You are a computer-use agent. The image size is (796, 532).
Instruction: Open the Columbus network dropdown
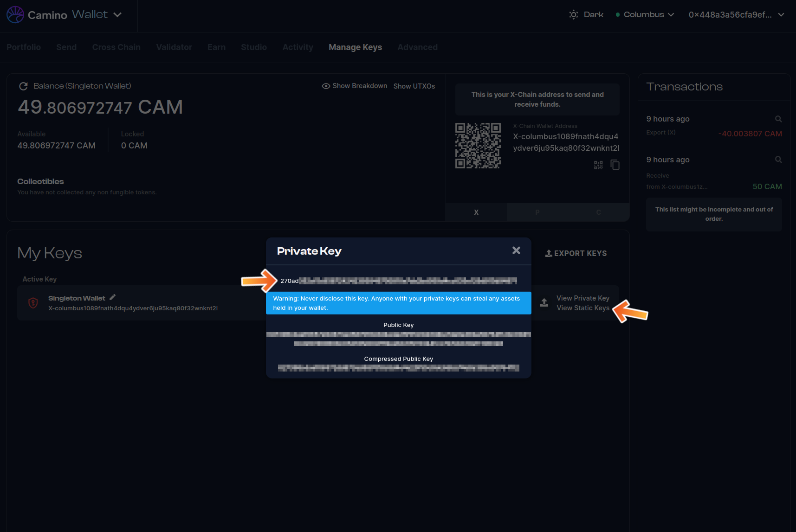pyautogui.click(x=645, y=15)
